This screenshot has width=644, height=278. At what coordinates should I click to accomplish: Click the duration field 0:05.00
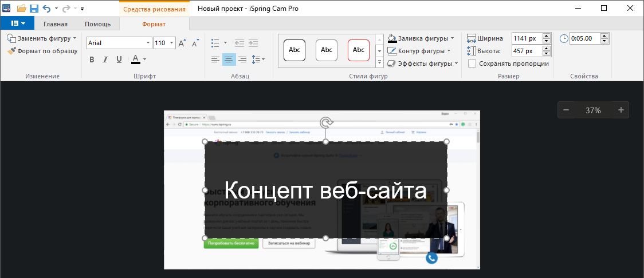585,38
